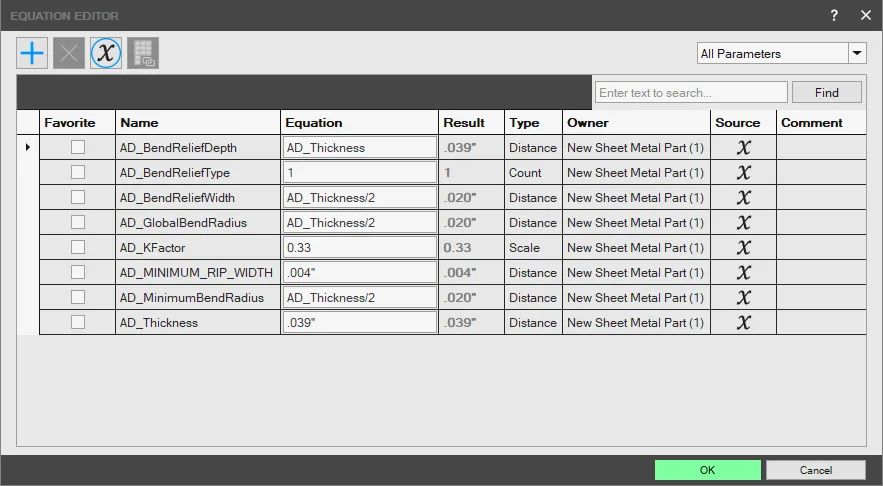Sort by the Owner column header

click(636, 122)
